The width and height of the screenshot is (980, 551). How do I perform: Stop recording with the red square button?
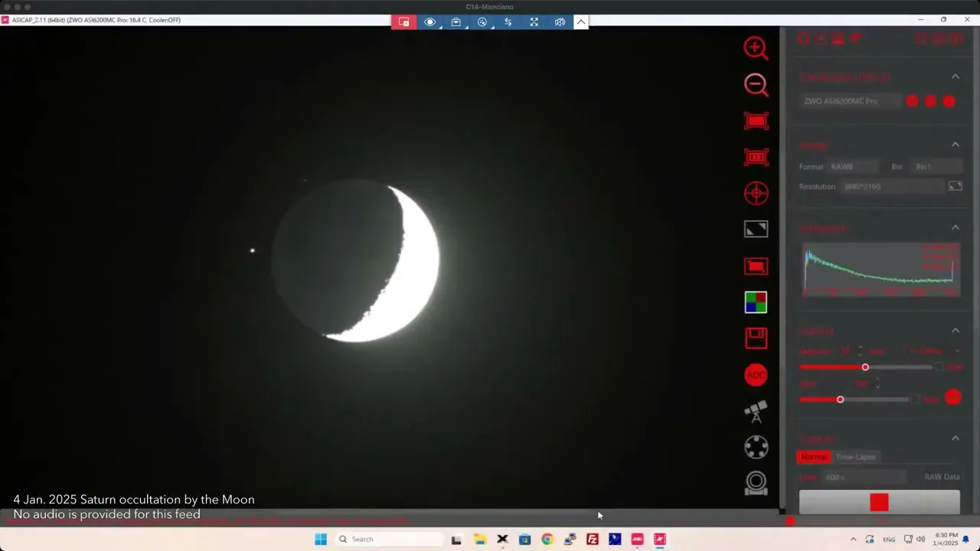[879, 502]
